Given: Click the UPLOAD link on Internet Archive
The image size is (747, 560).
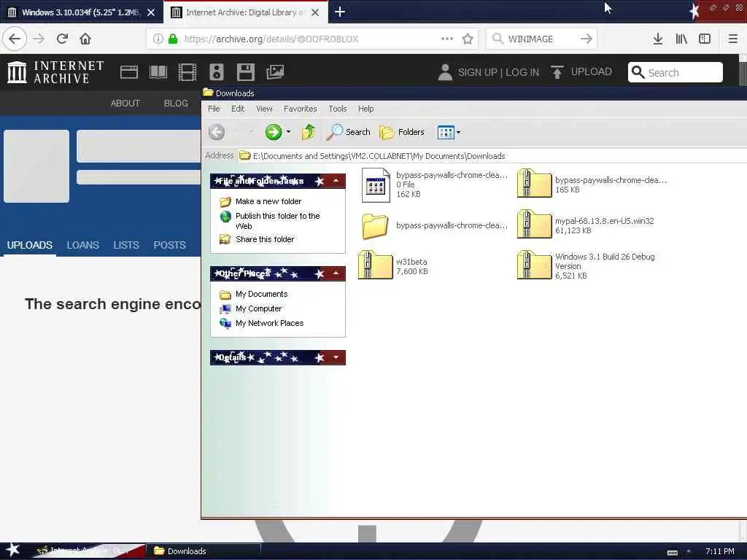Looking at the screenshot, I should click(581, 72).
